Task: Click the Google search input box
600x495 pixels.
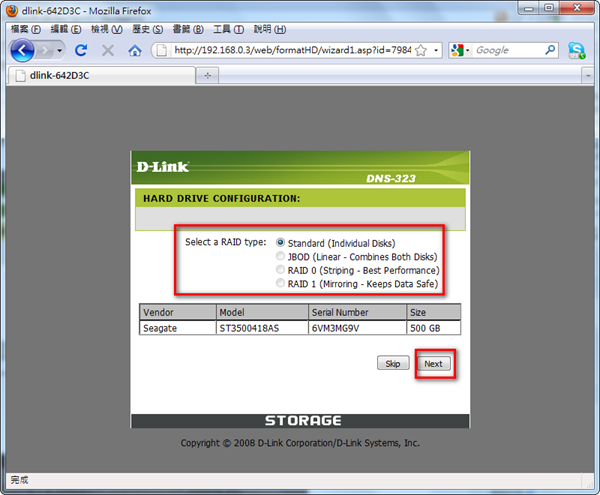Action: 508,50
